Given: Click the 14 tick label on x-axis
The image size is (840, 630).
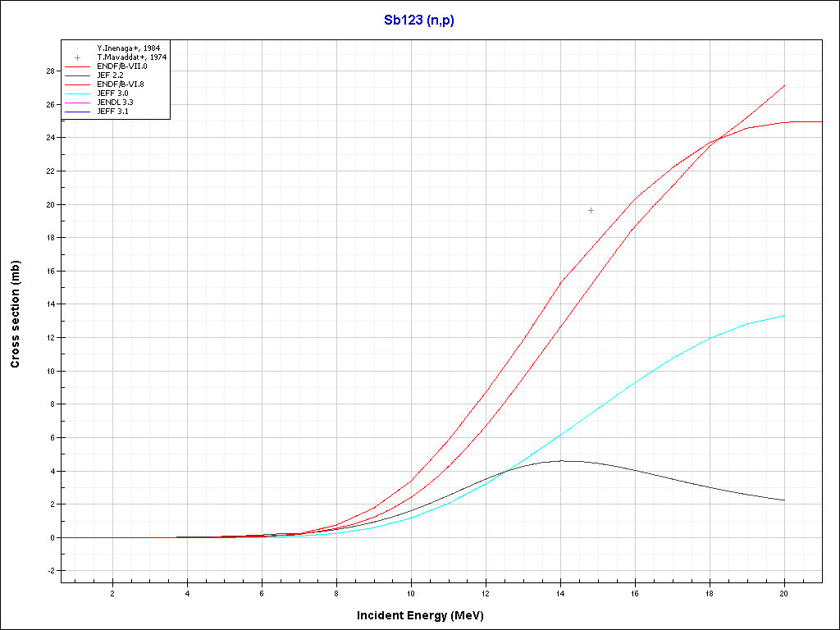Looking at the screenshot, I should pyautogui.click(x=560, y=593).
